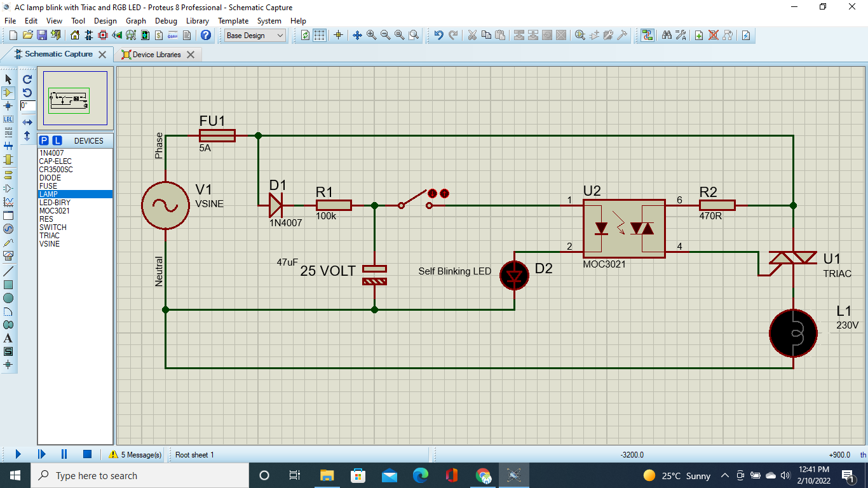Open the Template menu
Image resolution: width=868 pixels, height=488 pixels.
pyautogui.click(x=233, y=20)
